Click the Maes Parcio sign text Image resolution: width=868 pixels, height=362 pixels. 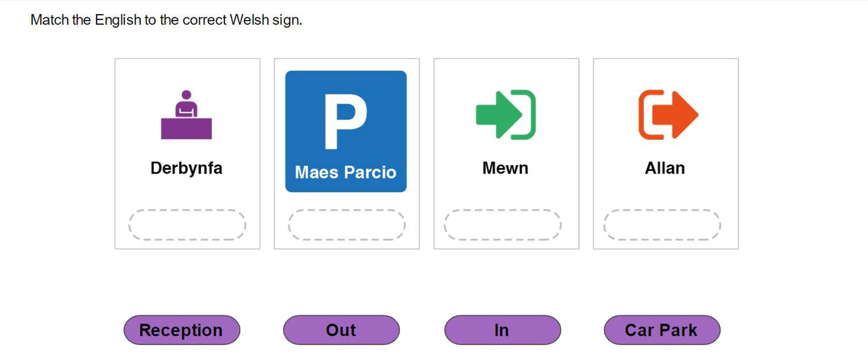(x=345, y=172)
